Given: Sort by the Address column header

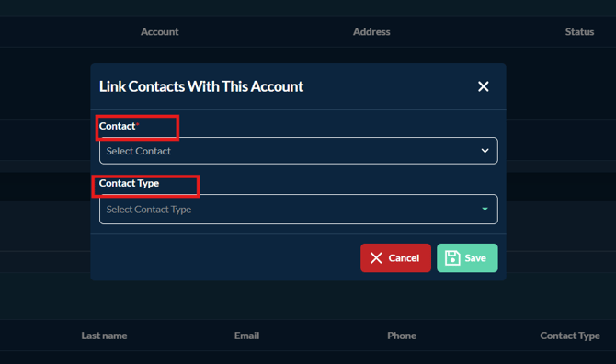Looking at the screenshot, I should click(x=371, y=32).
